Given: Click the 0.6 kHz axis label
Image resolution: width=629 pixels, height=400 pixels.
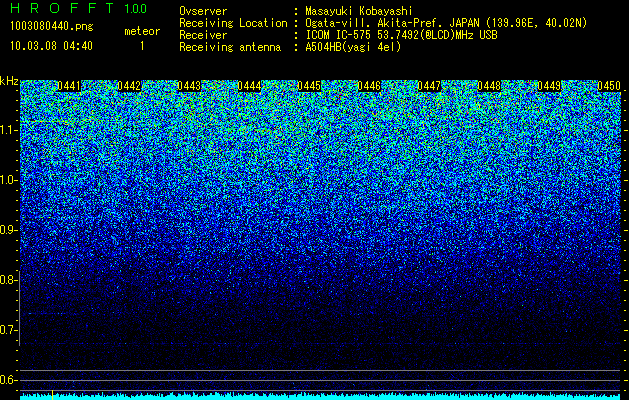Looking at the screenshot, I should point(9,380).
